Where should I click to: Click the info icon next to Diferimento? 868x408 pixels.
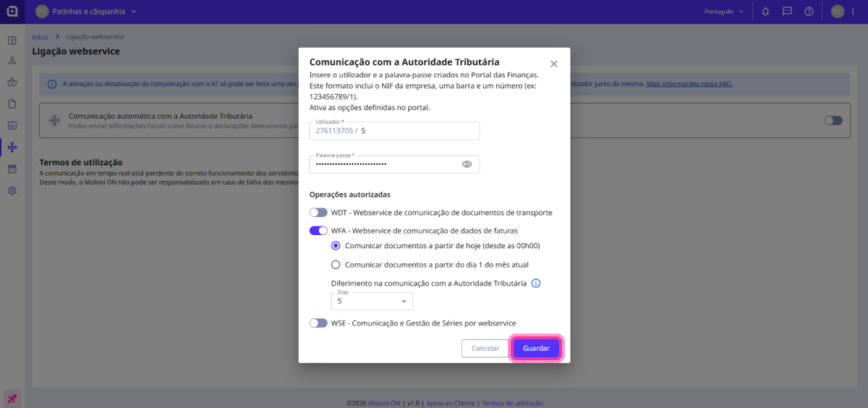[536, 284]
